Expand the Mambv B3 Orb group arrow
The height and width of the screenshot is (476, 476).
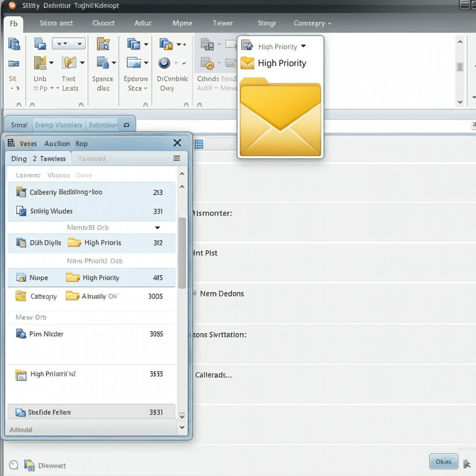(x=157, y=228)
